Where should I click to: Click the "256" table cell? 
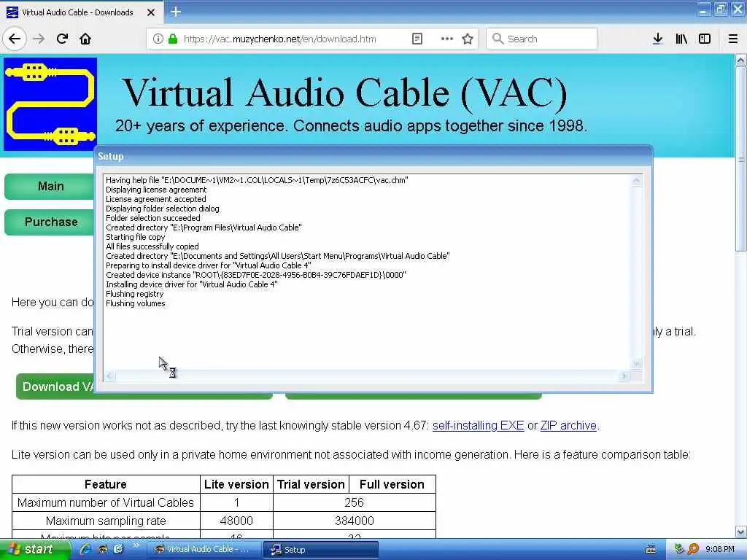(x=354, y=502)
